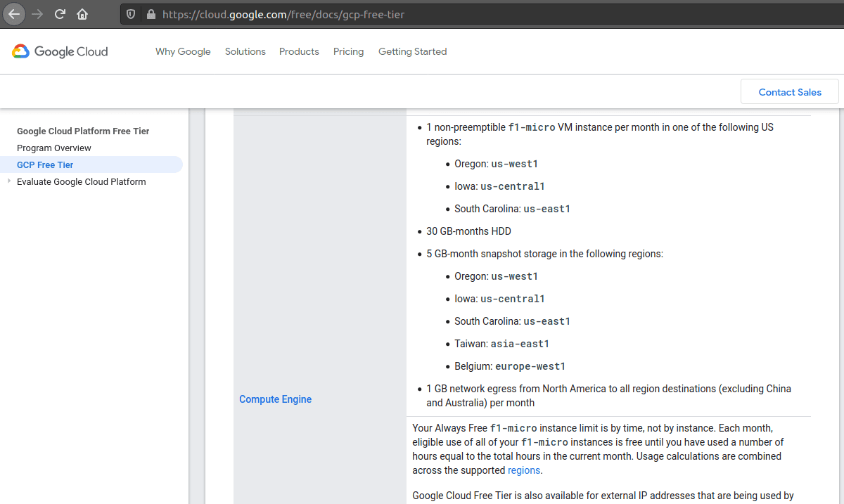Click the first Iowa: us-central1 entry
The image size is (844, 504).
(499, 186)
